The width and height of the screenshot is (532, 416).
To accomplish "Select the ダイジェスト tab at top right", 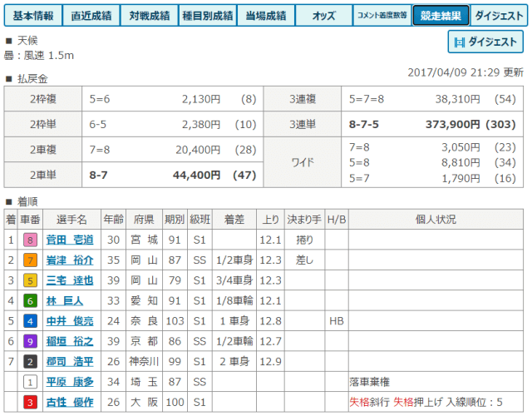I will point(499,15).
